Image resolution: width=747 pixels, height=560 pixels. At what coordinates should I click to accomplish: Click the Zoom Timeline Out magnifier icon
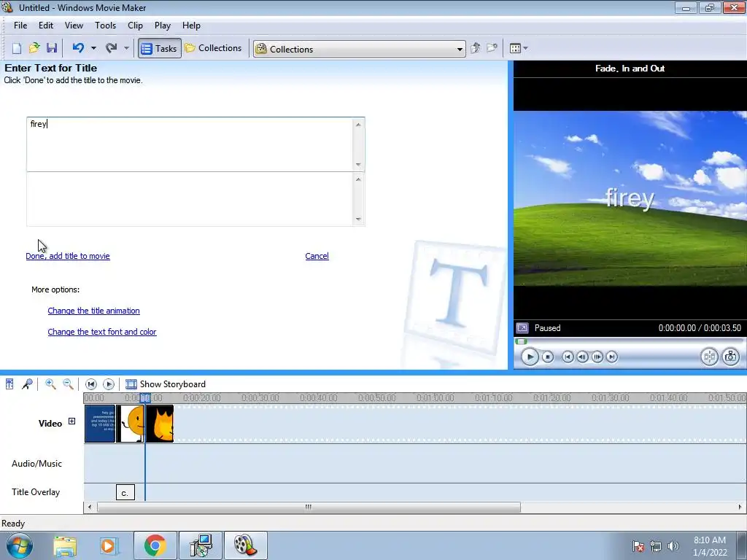pos(68,384)
